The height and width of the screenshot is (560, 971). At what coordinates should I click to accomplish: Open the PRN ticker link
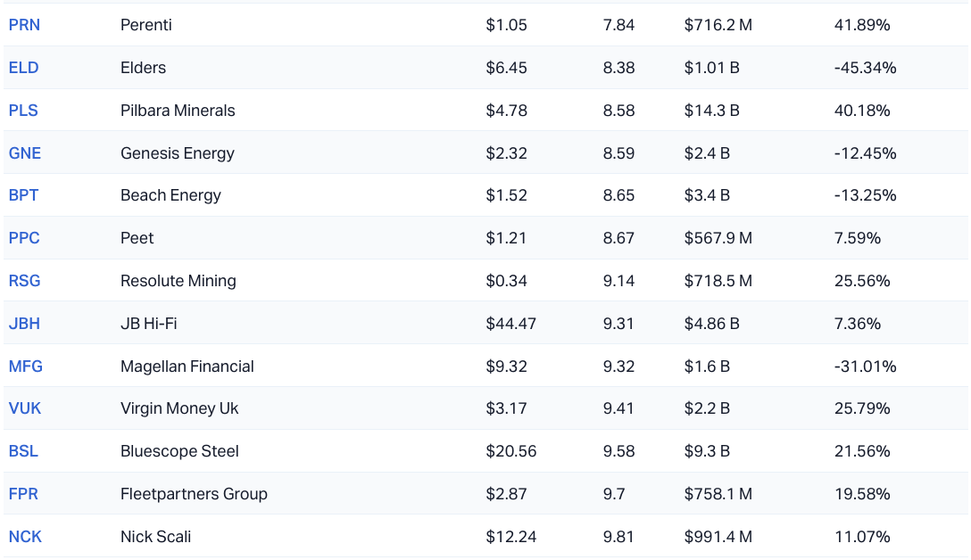coord(24,25)
